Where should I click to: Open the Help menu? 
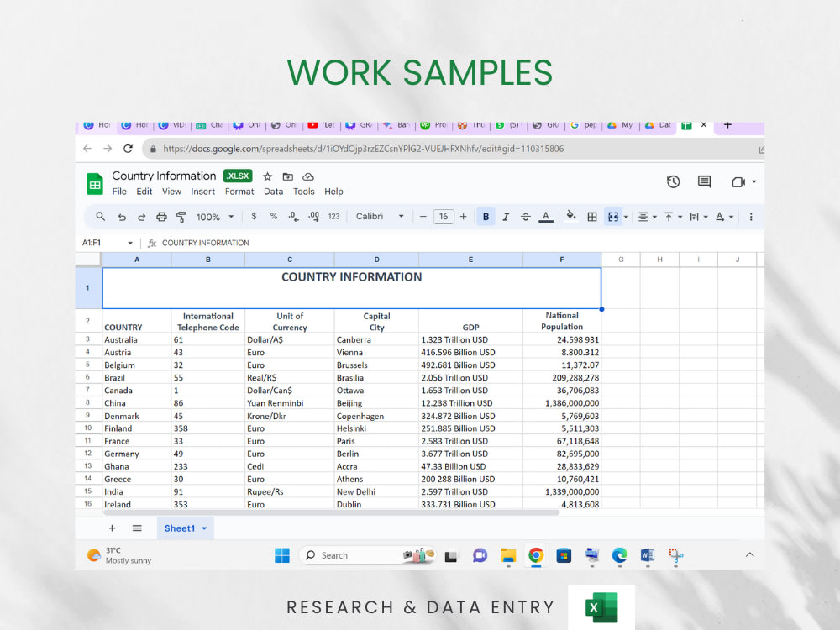click(333, 192)
